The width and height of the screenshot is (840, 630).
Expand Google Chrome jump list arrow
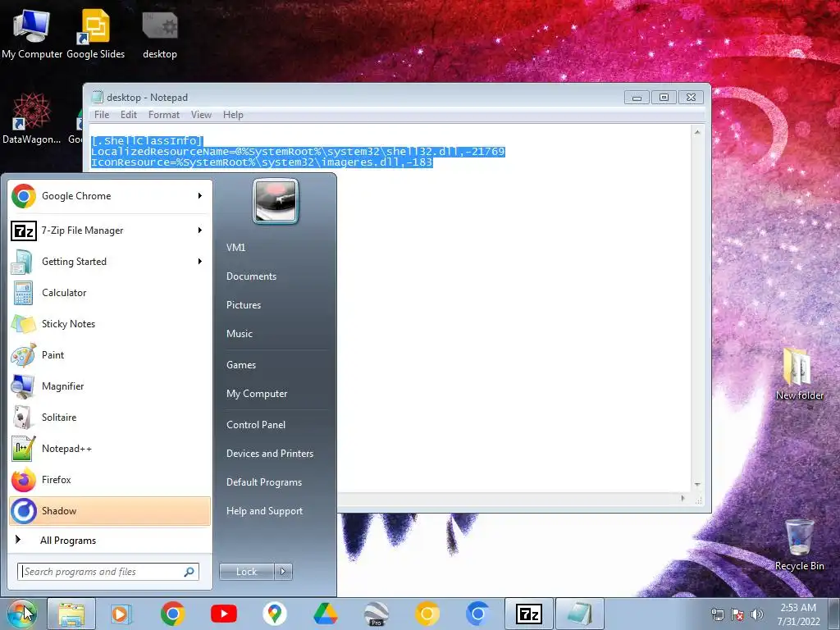200,196
